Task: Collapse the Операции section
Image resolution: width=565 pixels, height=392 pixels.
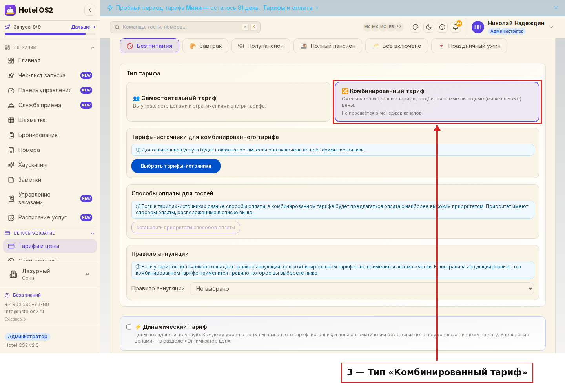Action: point(93,48)
